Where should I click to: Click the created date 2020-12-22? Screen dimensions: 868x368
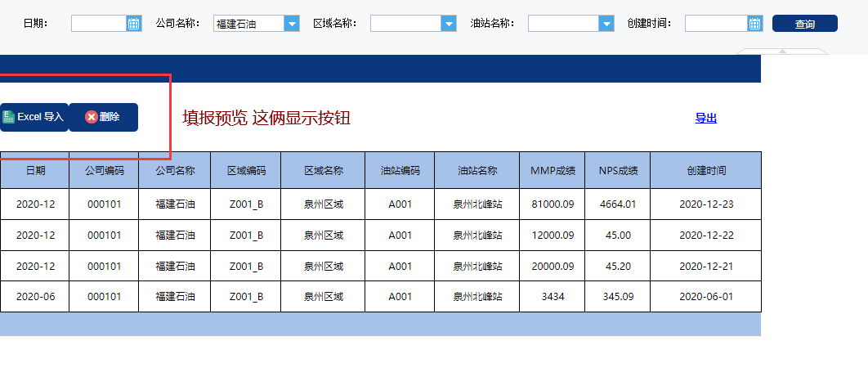706,235
